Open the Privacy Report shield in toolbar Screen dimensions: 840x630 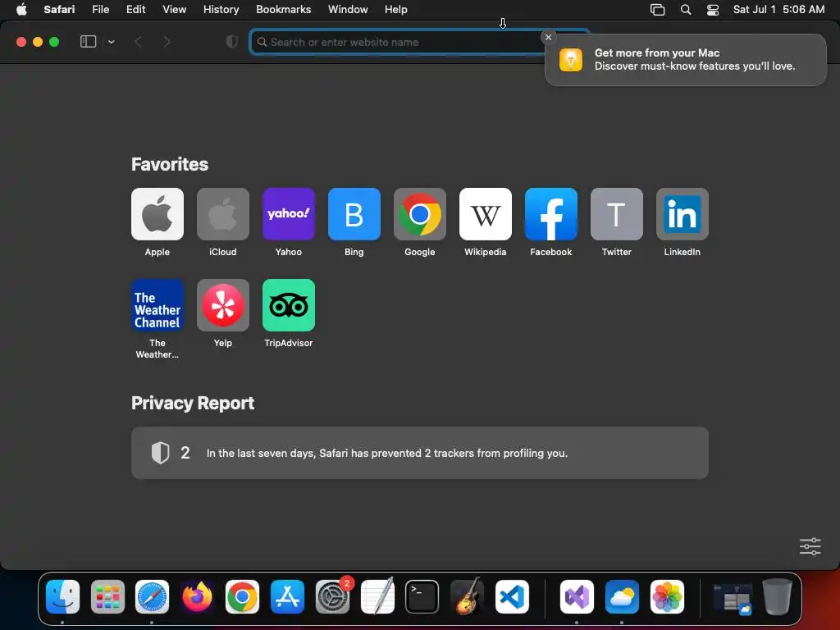click(x=232, y=42)
